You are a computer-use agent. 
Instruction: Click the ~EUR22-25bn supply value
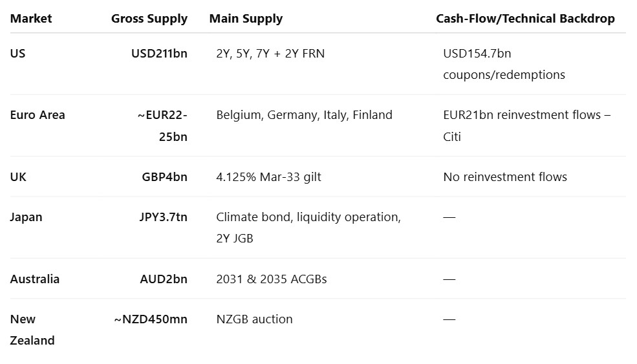pyautogui.click(x=162, y=125)
